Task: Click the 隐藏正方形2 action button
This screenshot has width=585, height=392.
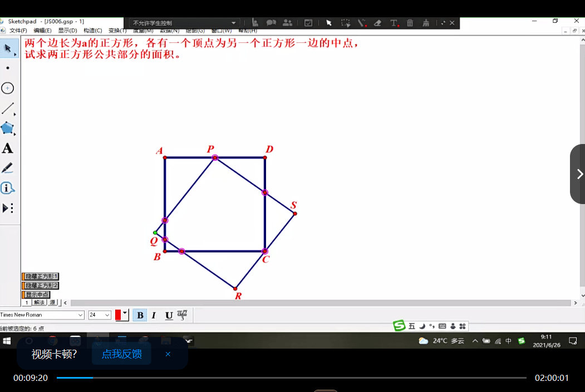Action: click(x=41, y=286)
